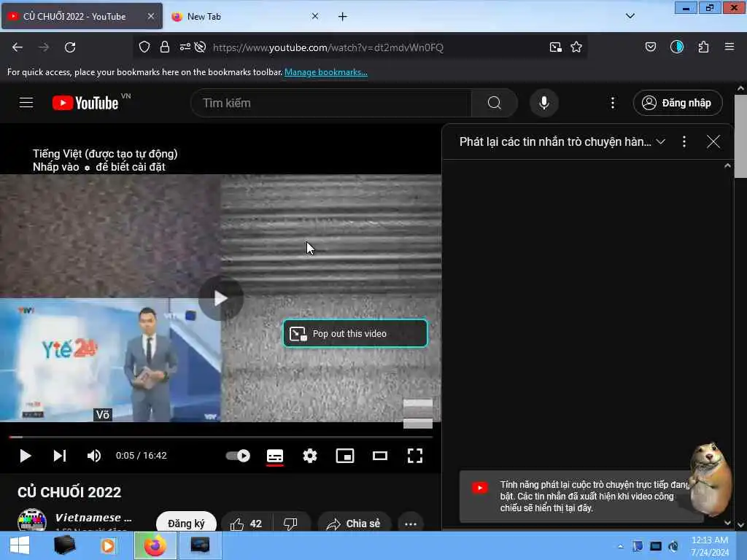Expand chat replay mode dropdown
This screenshot has height=560, width=747.
click(660, 141)
